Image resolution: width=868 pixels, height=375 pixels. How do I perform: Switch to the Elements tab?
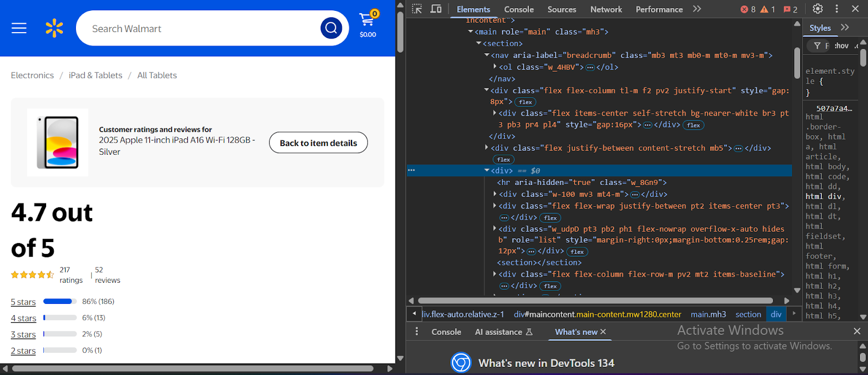pyautogui.click(x=473, y=9)
